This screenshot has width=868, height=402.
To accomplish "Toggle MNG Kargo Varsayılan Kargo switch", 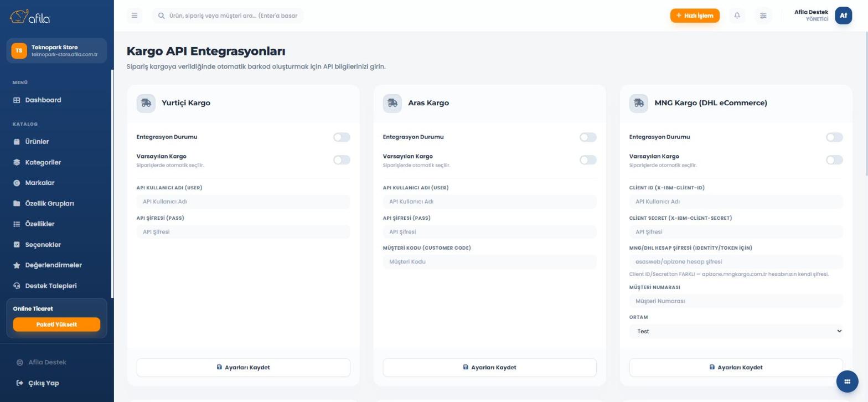I will pos(834,160).
